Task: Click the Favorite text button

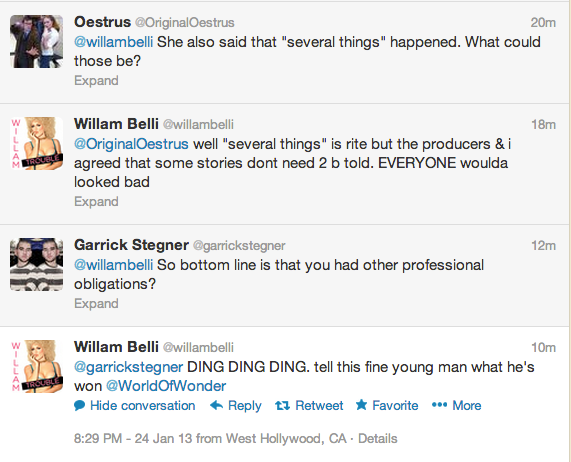Action: [395, 406]
